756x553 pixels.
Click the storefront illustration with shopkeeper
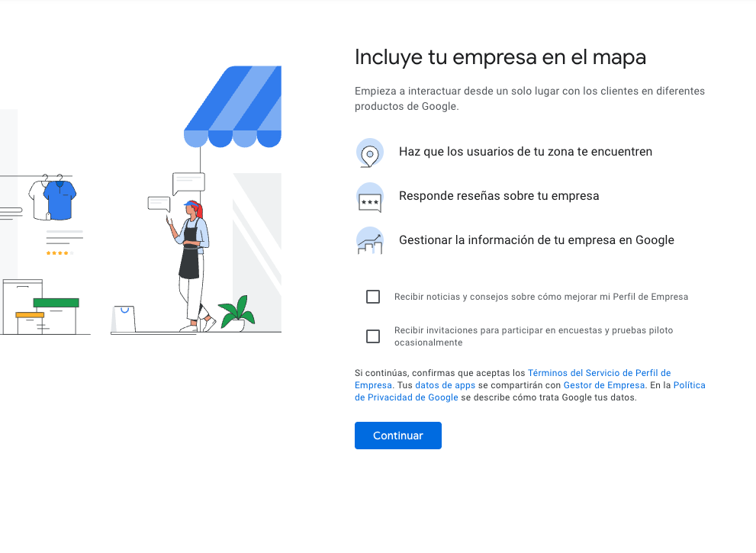click(x=141, y=200)
